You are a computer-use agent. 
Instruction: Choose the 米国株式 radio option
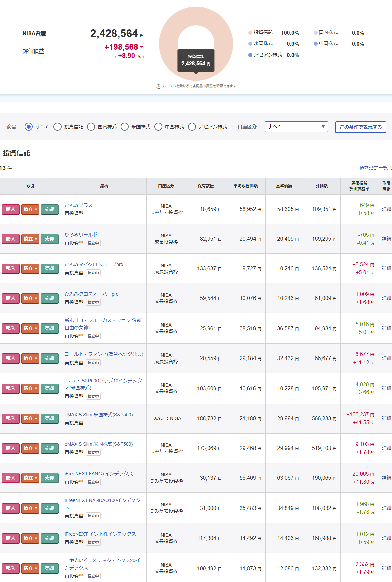click(125, 127)
